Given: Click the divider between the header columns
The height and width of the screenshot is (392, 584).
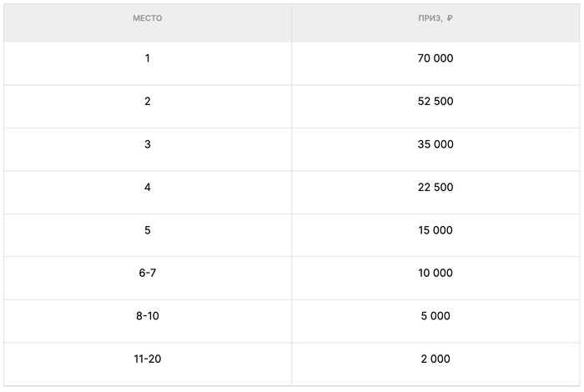Looking at the screenshot, I should click(x=291, y=22).
